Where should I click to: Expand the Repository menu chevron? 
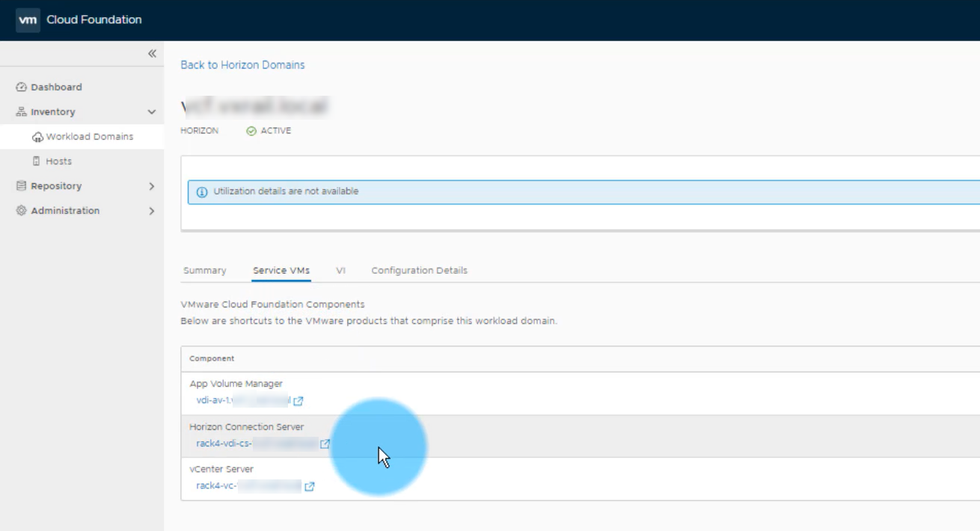(x=152, y=186)
